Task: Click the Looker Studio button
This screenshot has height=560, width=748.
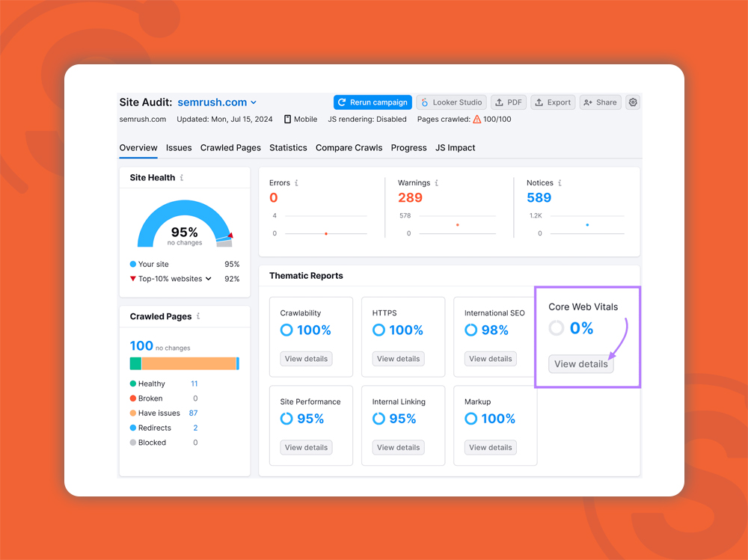Action: click(x=452, y=102)
